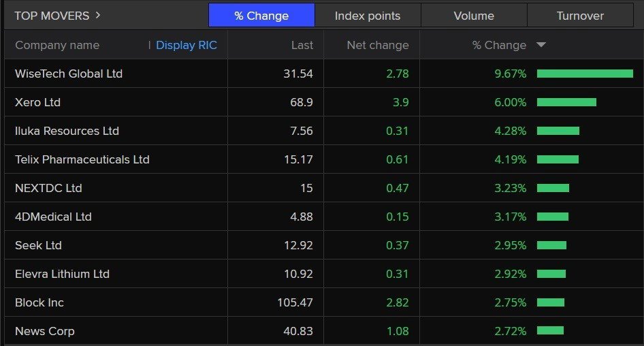Click 4DMedical last price 4.88
This screenshot has height=346, width=644.
click(302, 217)
